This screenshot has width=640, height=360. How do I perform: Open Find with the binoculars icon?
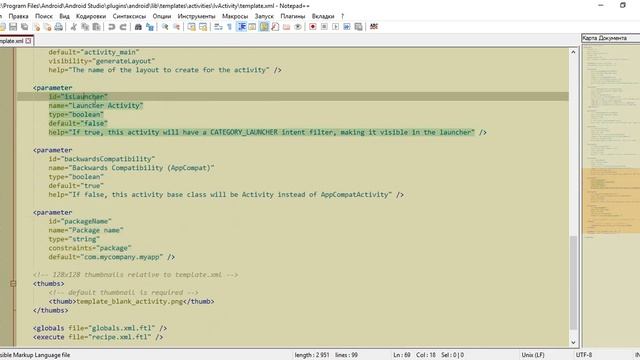tap(138, 27)
